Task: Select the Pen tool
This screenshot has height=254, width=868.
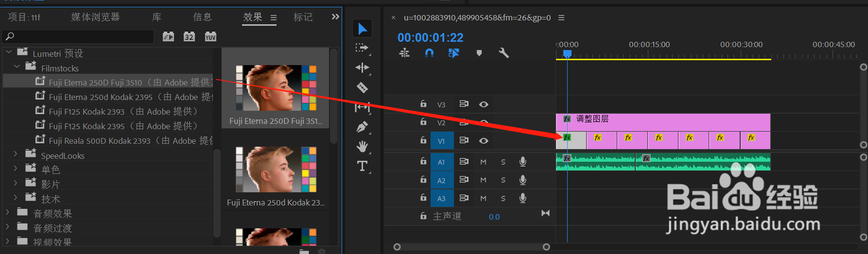Action: pos(362,127)
